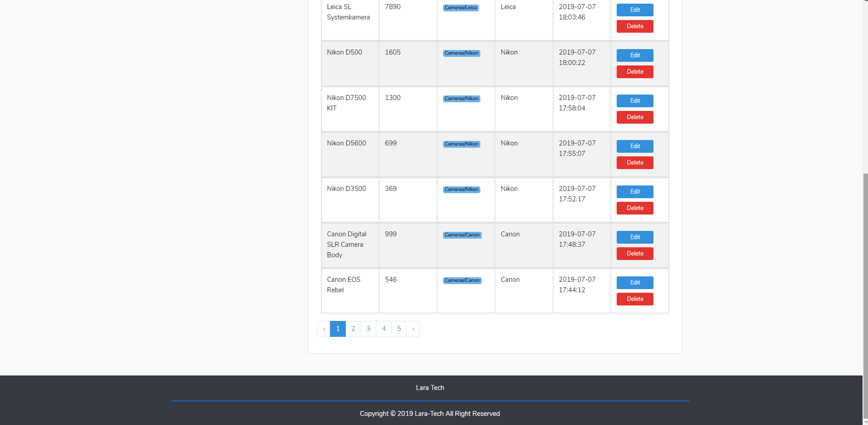Navigate to page 5

tap(399, 329)
